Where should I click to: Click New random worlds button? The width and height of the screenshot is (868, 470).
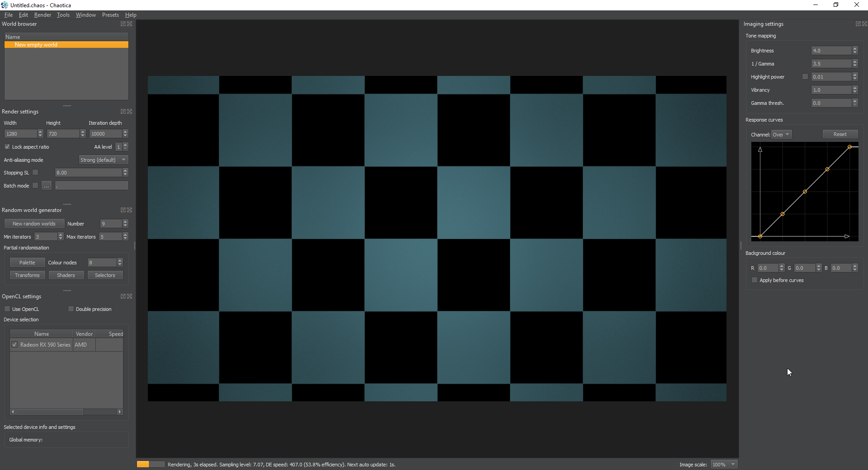tap(34, 224)
